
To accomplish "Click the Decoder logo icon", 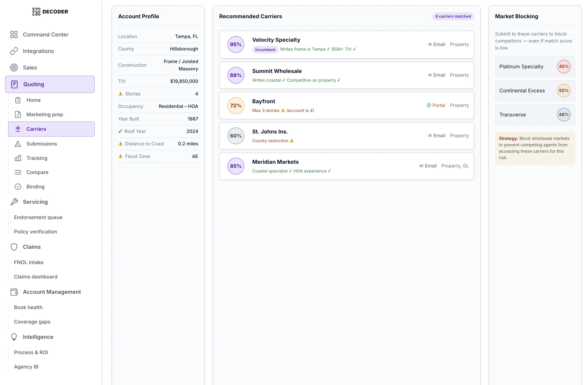I will pyautogui.click(x=36, y=12).
